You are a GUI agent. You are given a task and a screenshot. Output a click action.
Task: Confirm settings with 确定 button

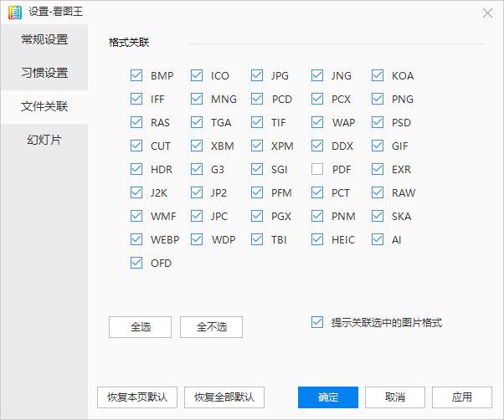pyautogui.click(x=328, y=397)
